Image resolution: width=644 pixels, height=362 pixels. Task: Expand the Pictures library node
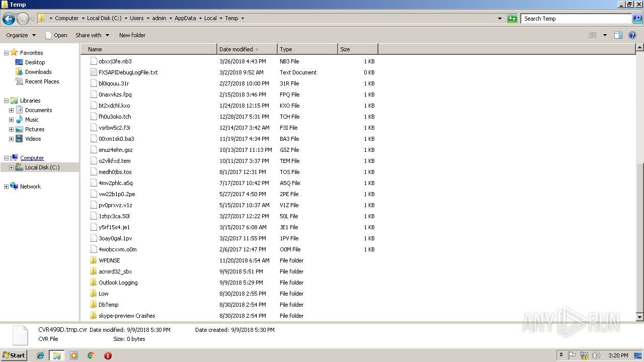pyautogui.click(x=11, y=129)
